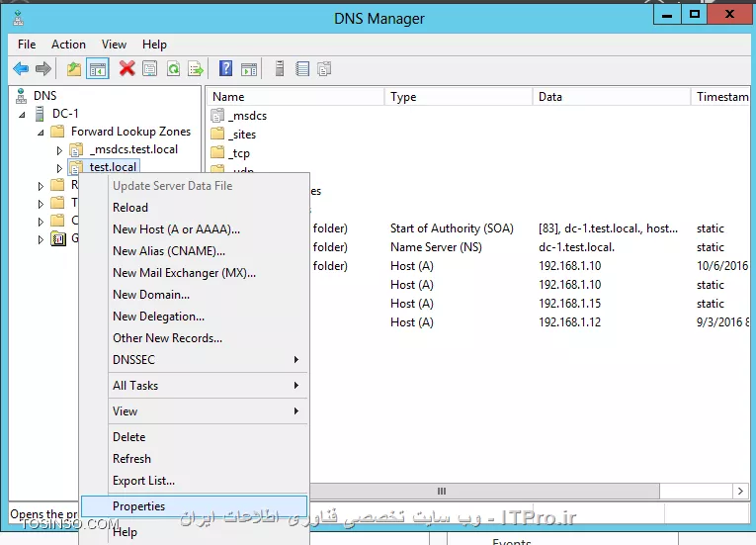Click the Forward Lookup Zones folder icon
Screen dimensions: 756x545
pyautogui.click(x=57, y=132)
